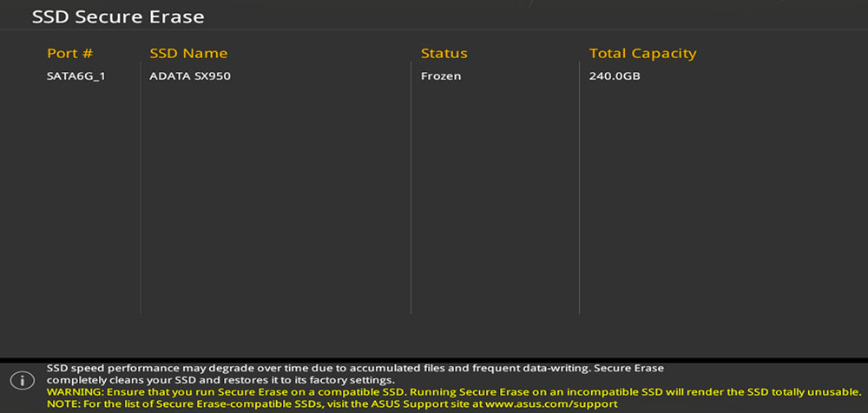The image size is (868, 413).
Task: Click the yellow WARNING line about compatible SSDs
Action: tap(454, 392)
